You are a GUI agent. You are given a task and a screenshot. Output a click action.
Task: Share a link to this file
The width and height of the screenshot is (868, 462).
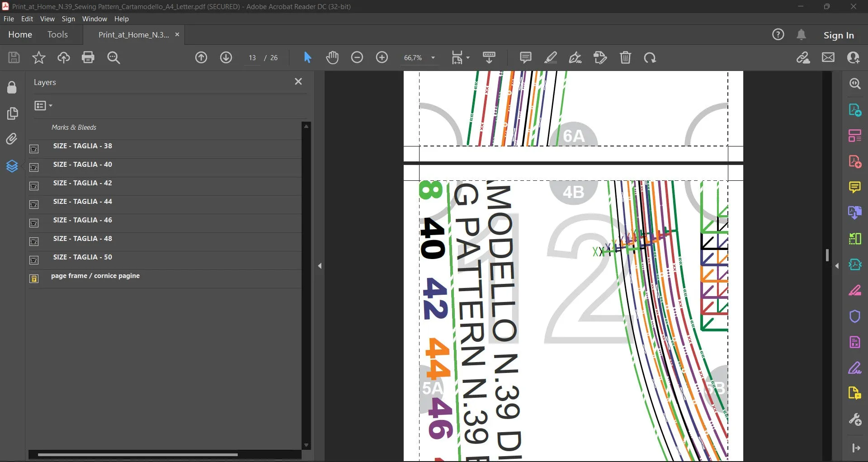pos(803,57)
